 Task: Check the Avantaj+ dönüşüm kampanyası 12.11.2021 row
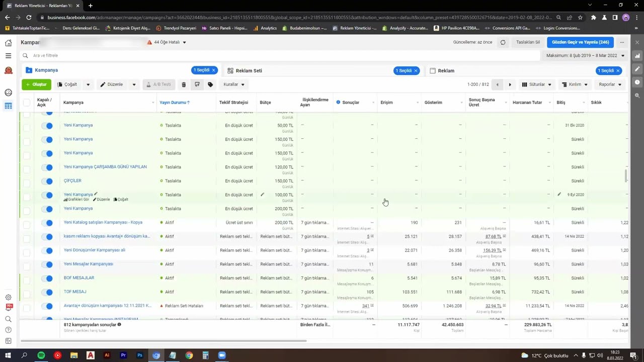(x=27, y=307)
